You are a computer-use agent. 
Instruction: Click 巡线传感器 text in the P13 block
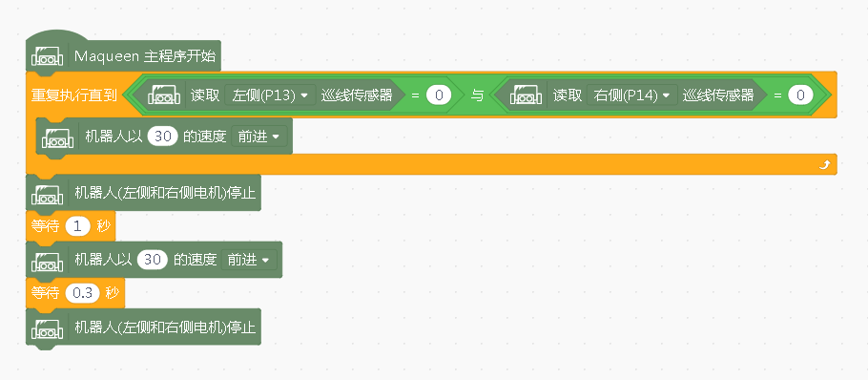[357, 95]
